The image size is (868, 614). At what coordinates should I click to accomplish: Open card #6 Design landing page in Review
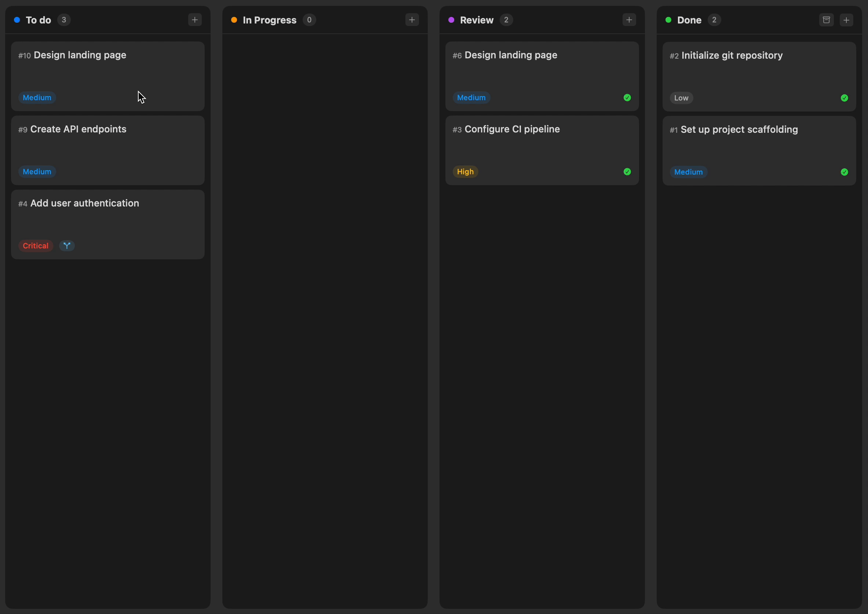(542, 76)
